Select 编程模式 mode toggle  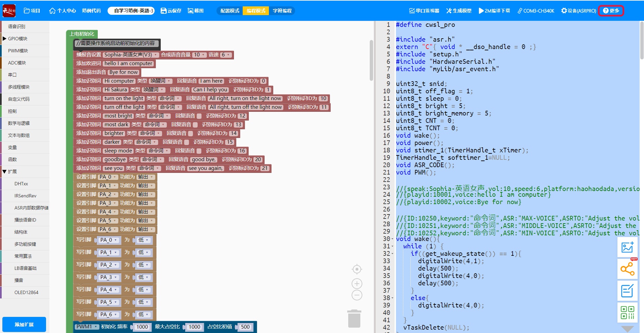(x=256, y=11)
